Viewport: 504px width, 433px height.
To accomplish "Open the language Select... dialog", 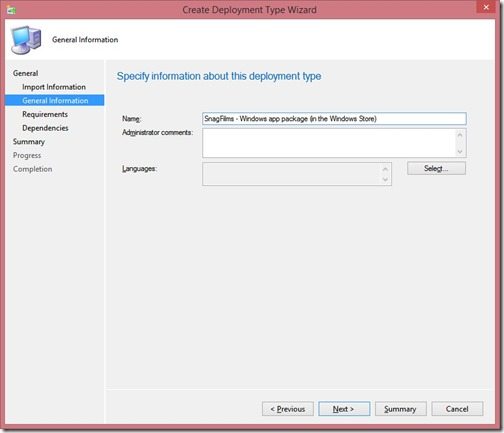I will (436, 168).
